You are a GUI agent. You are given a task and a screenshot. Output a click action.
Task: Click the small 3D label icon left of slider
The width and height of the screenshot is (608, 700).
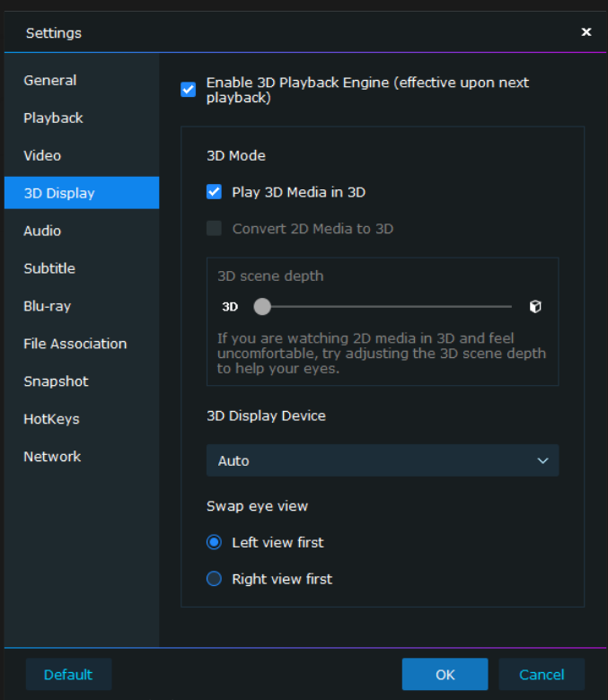(230, 307)
